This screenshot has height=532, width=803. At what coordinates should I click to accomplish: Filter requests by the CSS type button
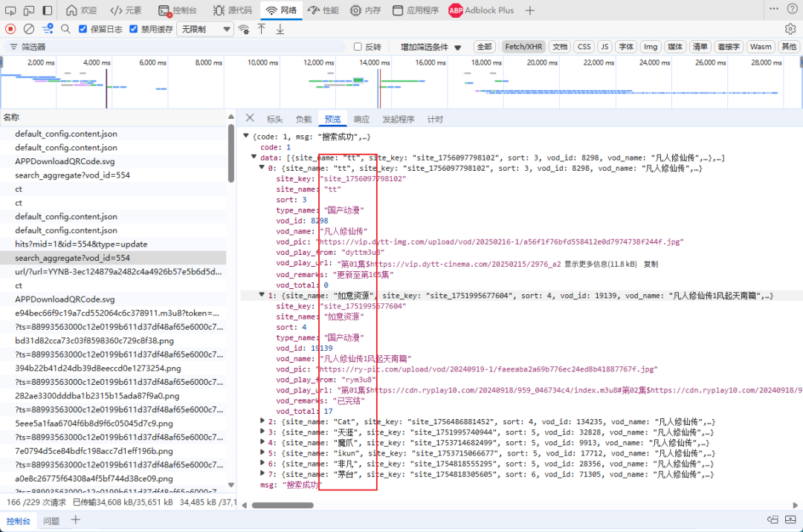pyautogui.click(x=584, y=47)
